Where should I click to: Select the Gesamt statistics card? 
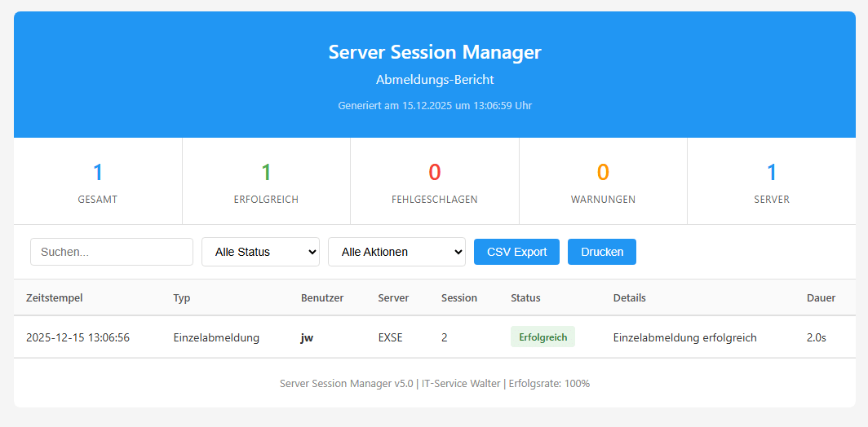tap(98, 182)
